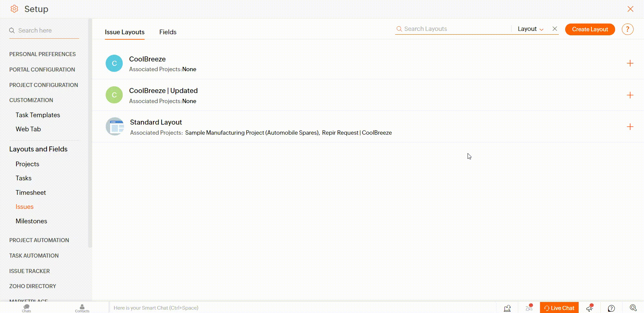Viewport: 644px width, 313px height.
Task: Click the Create Layout button
Action: tap(590, 29)
